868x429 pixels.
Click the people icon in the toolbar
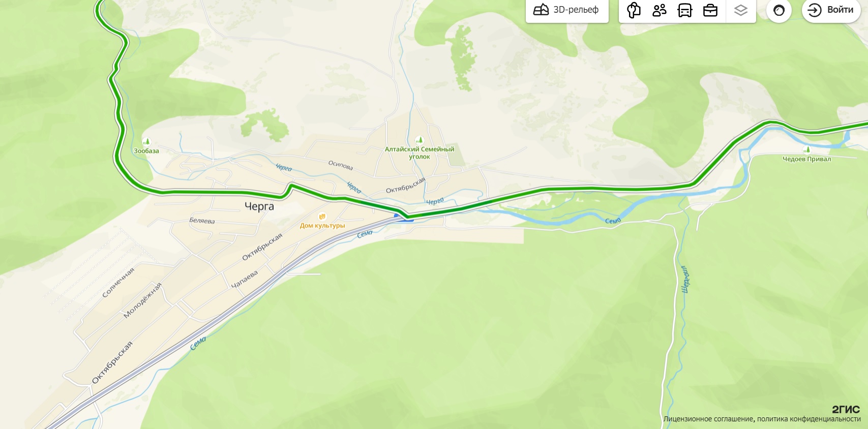tap(660, 10)
